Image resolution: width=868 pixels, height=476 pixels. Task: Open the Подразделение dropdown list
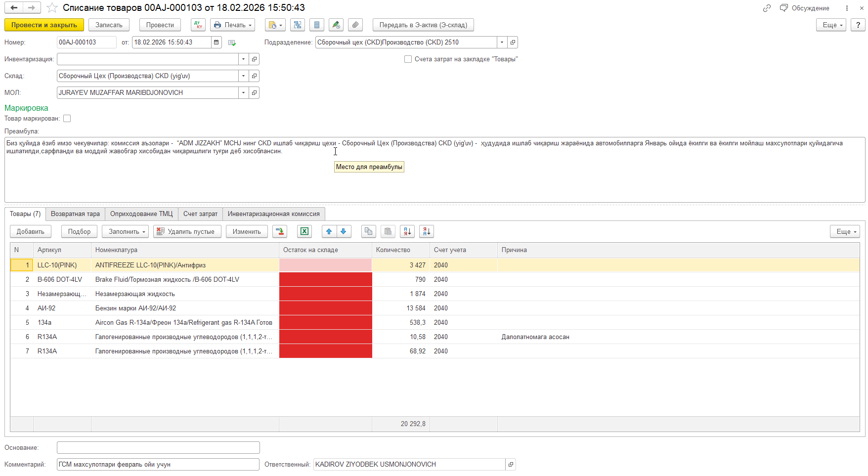click(502, 43)
